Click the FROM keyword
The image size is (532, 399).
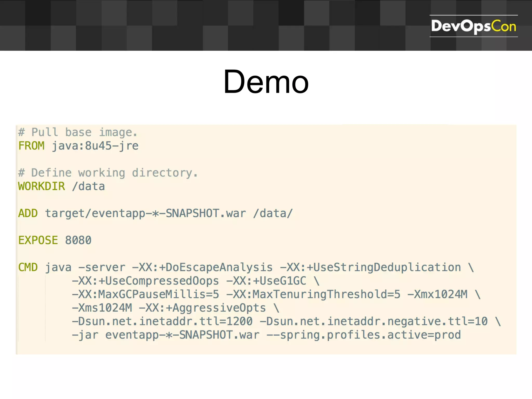coord(31,146)
